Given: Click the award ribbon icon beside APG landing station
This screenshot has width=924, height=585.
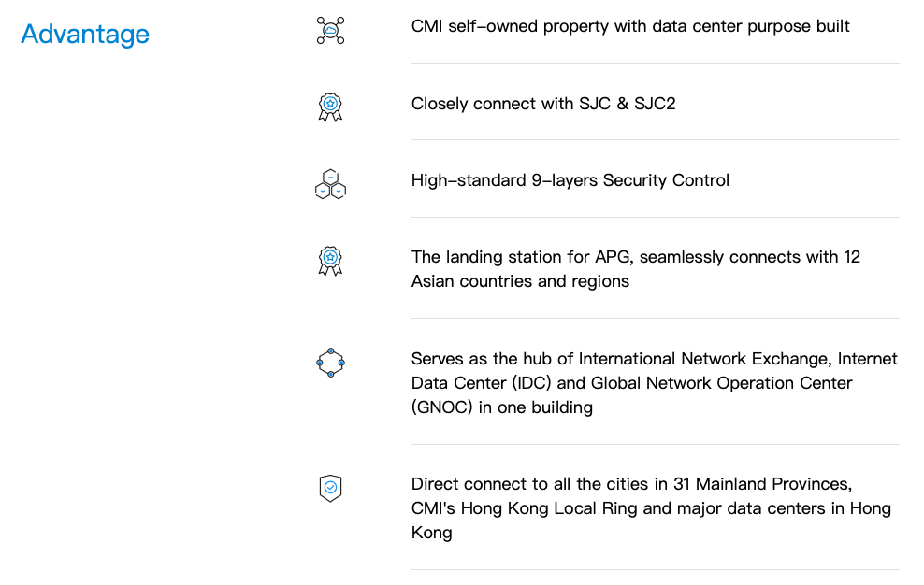Looking at the screenshot, I should pos(330,261).
